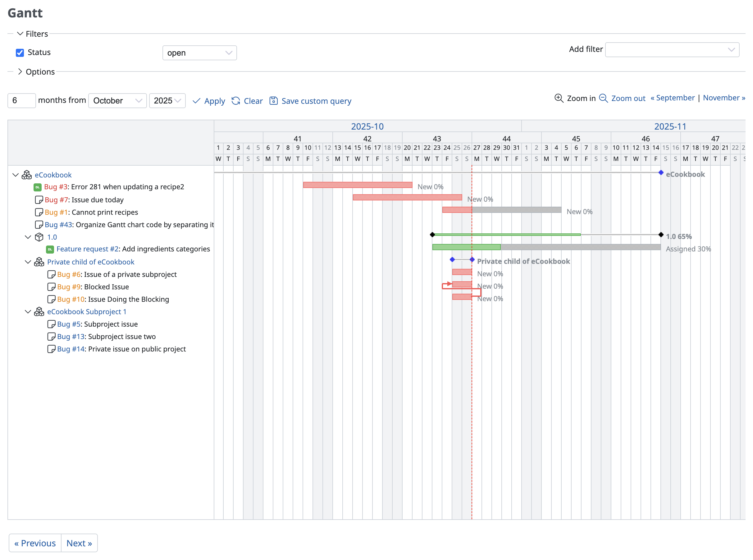This screenshot has height=560, width=753.
Task: Open the status operator dropdown showing open
Action: coord(199,53)
